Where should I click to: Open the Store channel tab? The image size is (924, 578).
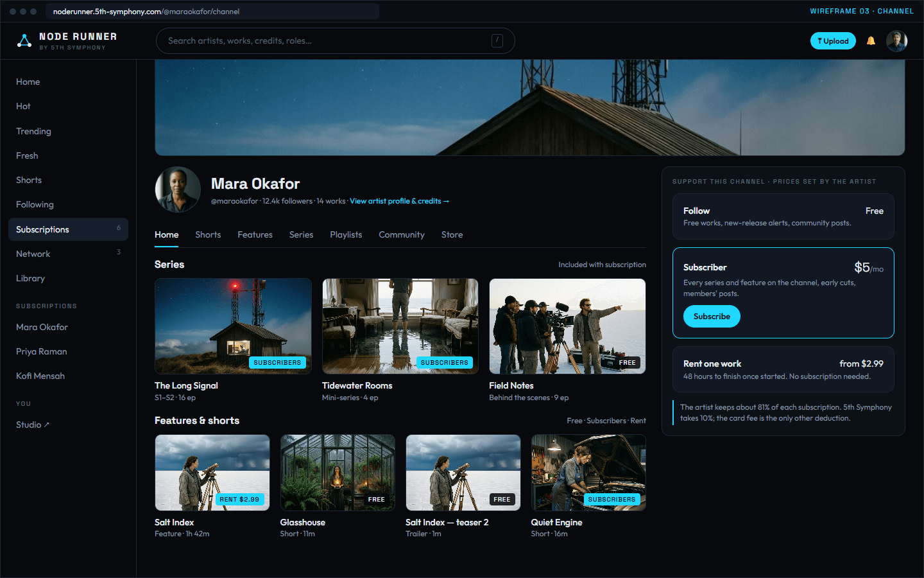point(452,234)
